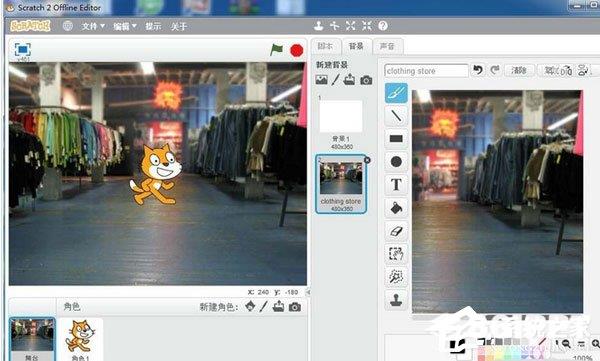Select the Eraser tool
This screenshot has width=600, height=361.
[396, 231]
